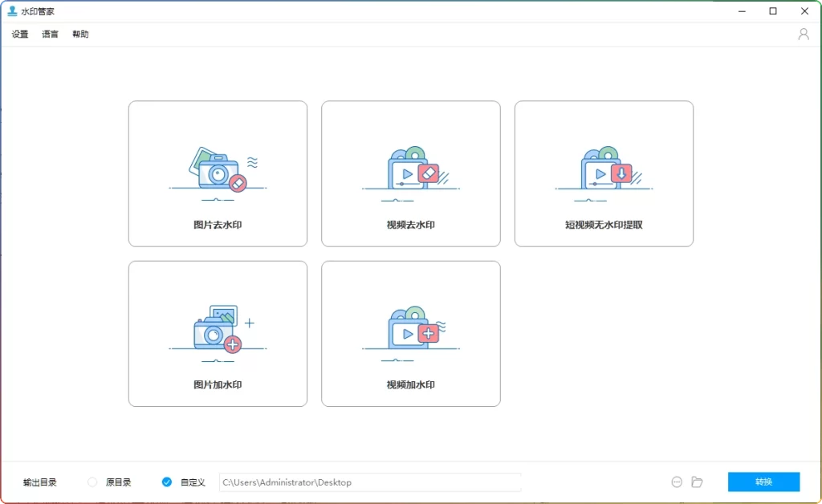Select the 原目录 radio button
This screenshot has width=822, height=504.
[x=93, y=482]
